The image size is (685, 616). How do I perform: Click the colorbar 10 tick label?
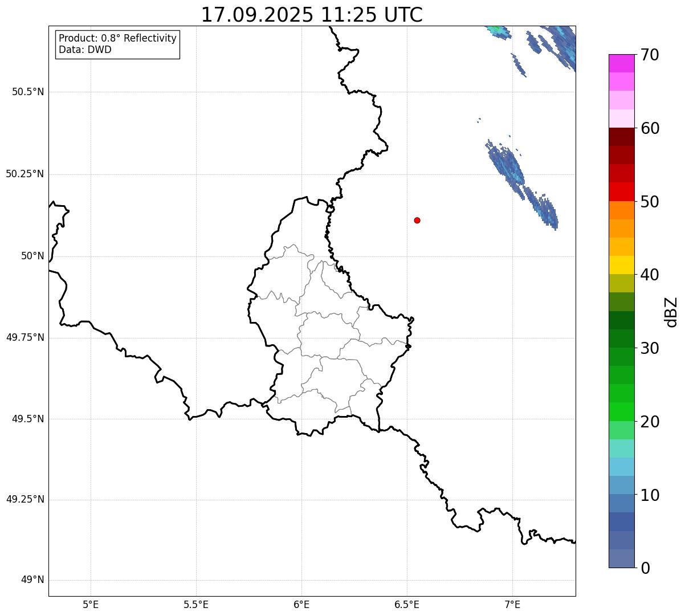point(650,495)
